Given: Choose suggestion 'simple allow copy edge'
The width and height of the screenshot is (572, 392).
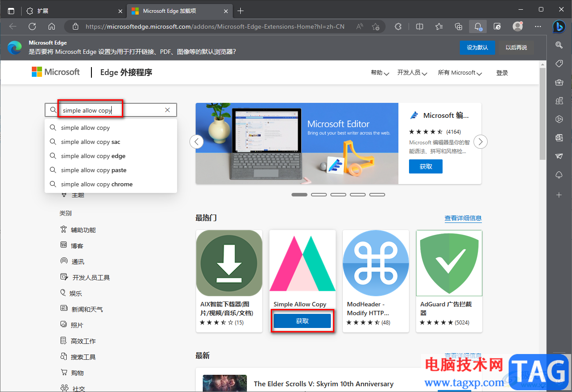Looking at the screenshot, I should (x=111, y=156).
